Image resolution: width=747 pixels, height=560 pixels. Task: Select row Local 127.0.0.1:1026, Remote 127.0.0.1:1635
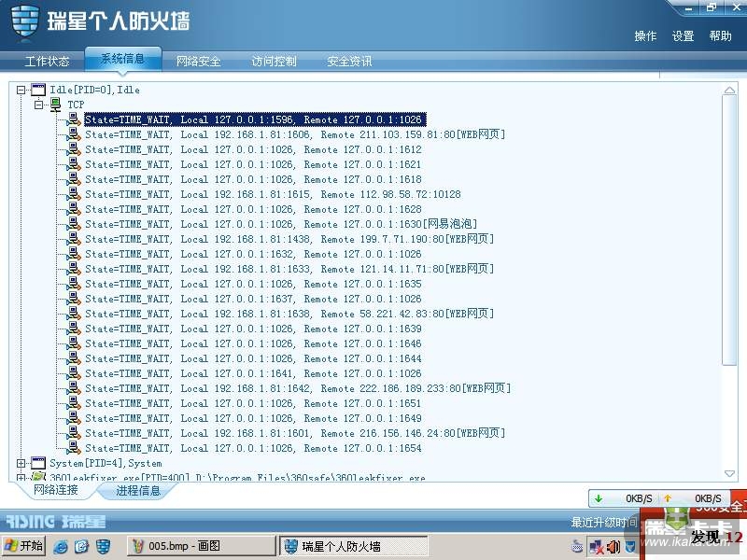pos(253,284)
